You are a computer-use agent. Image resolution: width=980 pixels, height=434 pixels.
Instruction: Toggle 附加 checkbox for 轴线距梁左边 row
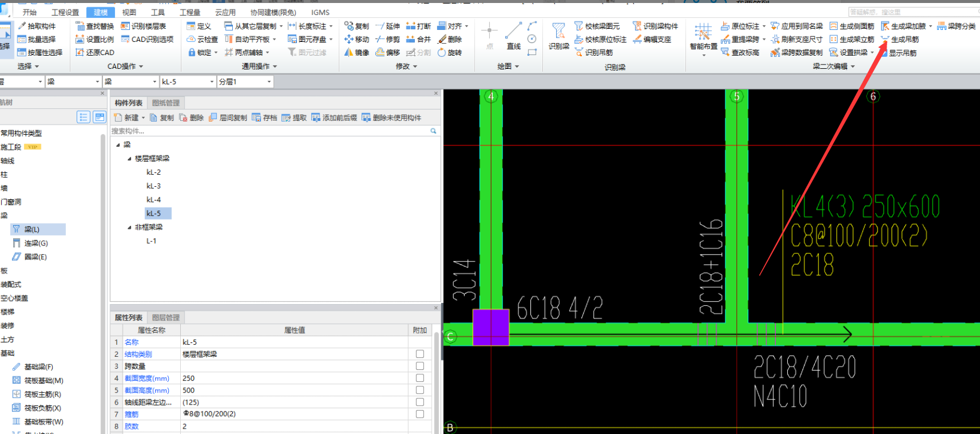[x=420, y=402]
